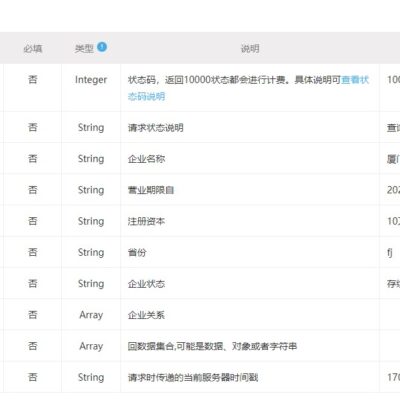400x400 pixels.
Task: Click 否 in the 时间戳 row
Action: click(x=33, y=377)
